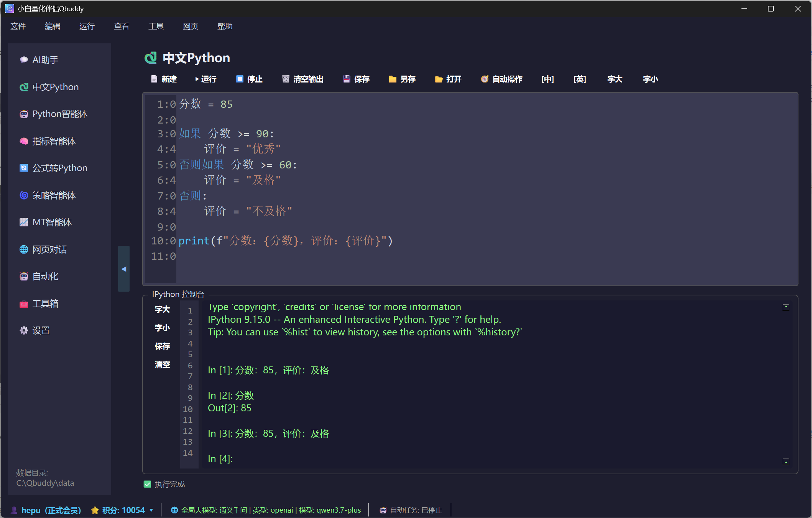Click the code line 分数 = 85
The width and height of the screenshot is (812, 518).
pos(206,104)
